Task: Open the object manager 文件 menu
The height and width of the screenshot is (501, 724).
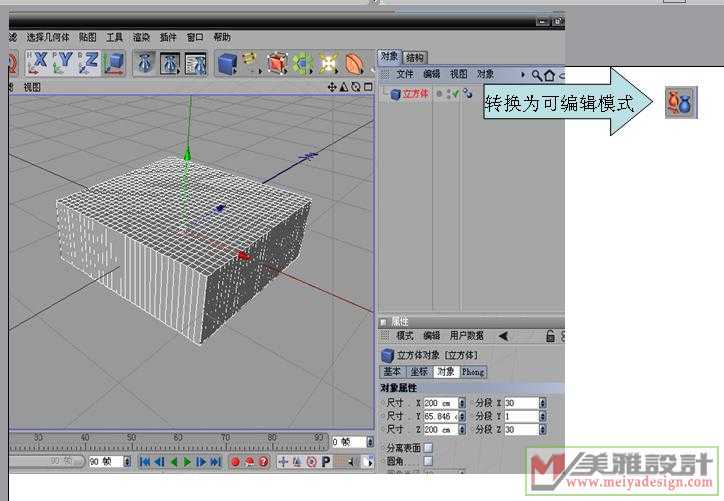Action: click(x=405, y=74)
